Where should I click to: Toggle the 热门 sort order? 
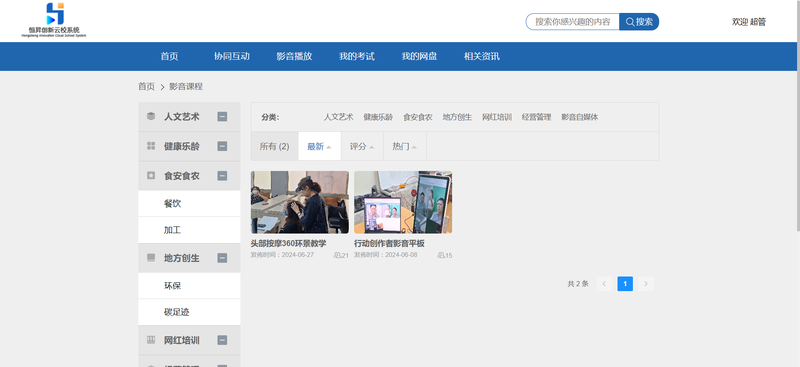pyautogui.click(x=405, y=146)
